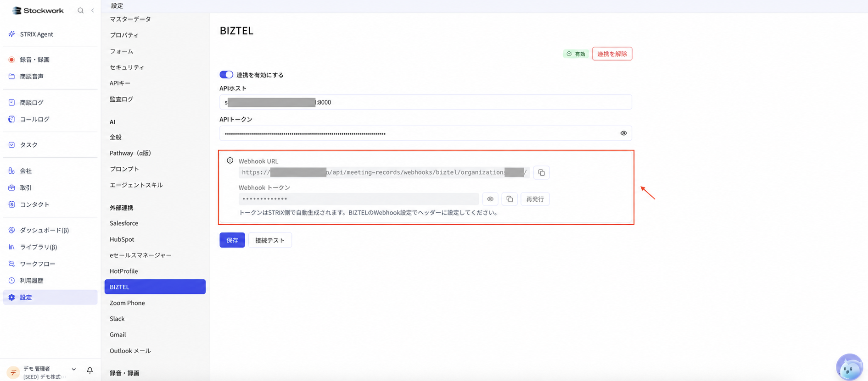The width and height of the screenshot is (868, 381).
Task: Click the デ user avatar
Action: click(13, 372)
